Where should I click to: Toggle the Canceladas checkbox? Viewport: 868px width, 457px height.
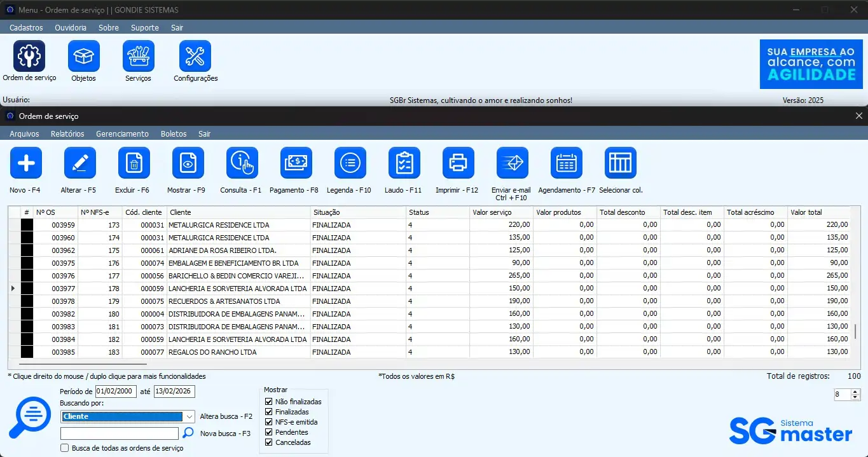tap(268, 442)
